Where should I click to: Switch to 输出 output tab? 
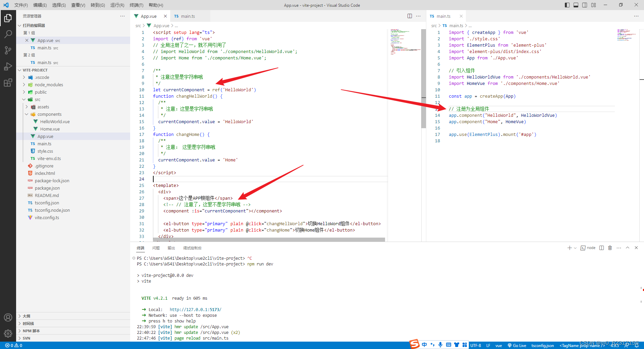point(171,248)
